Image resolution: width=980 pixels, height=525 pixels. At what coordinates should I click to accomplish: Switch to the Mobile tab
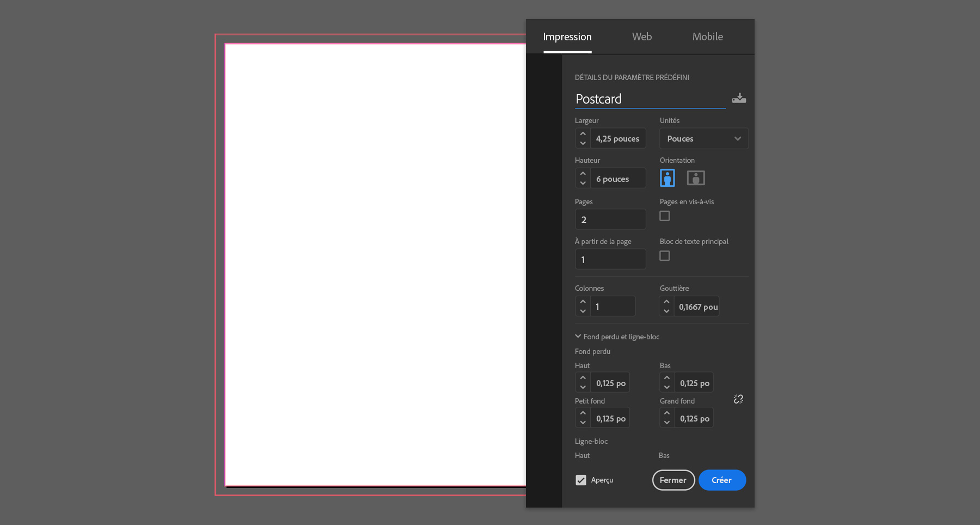[x=708, y=36]
